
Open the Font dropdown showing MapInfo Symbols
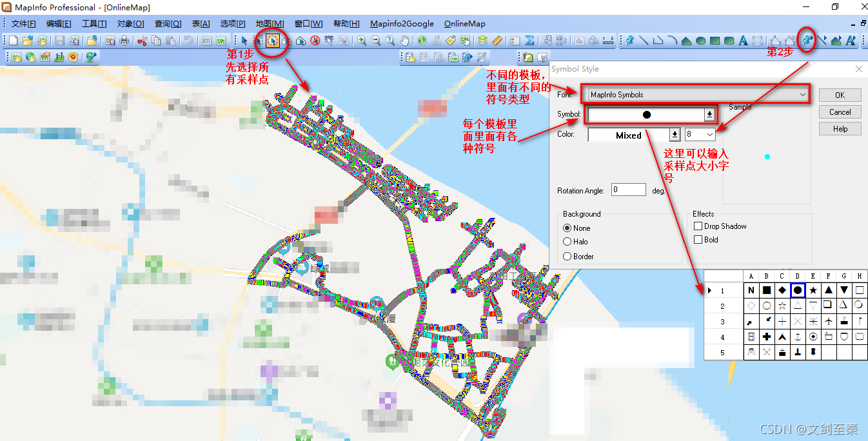tap(698, 95)
